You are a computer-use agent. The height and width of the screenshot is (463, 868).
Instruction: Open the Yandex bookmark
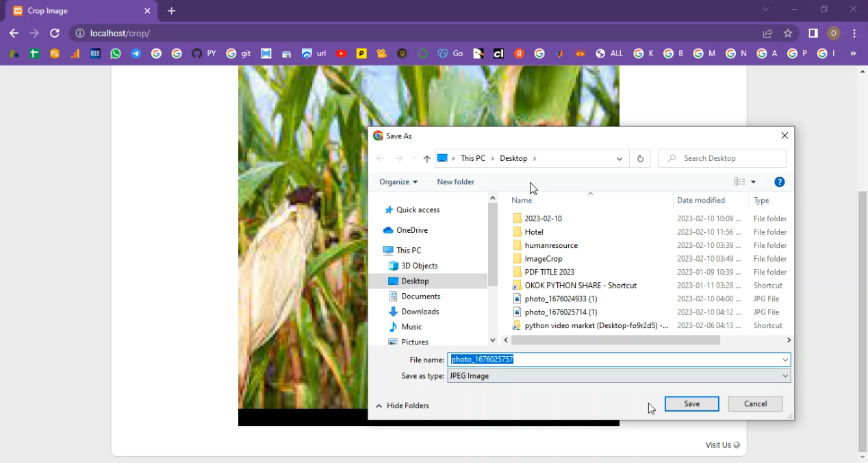coord(519,53)
